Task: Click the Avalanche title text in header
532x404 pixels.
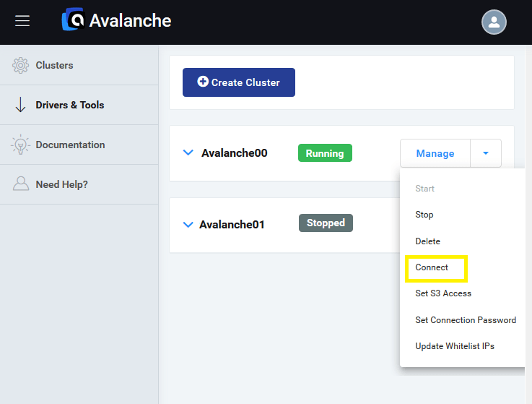Action: coord(130,20)
